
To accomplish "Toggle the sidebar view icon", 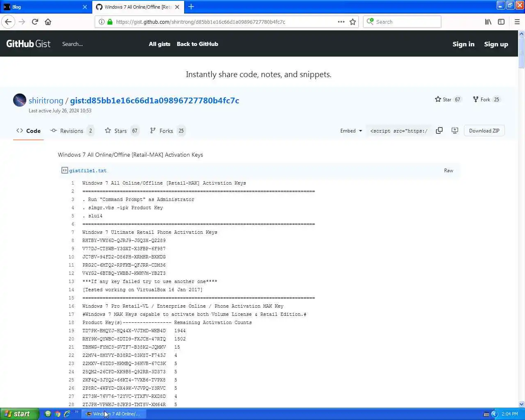I will pos(501,22).
